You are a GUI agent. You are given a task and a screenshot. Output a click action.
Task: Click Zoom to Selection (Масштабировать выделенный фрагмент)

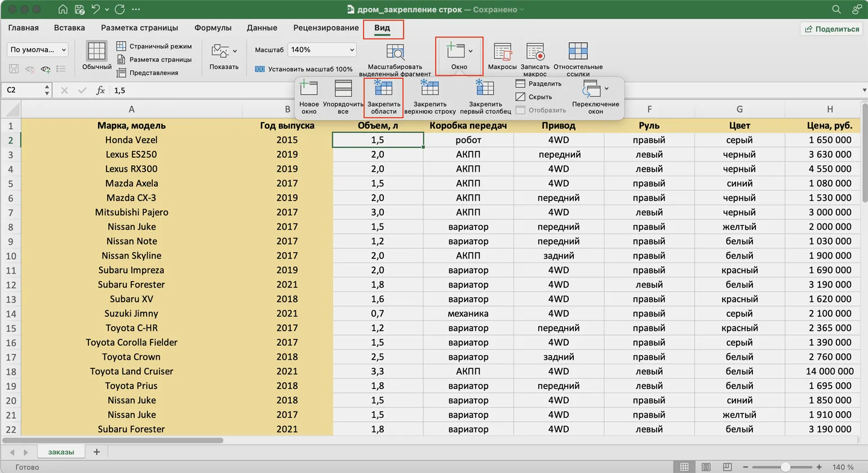(395, 53)
